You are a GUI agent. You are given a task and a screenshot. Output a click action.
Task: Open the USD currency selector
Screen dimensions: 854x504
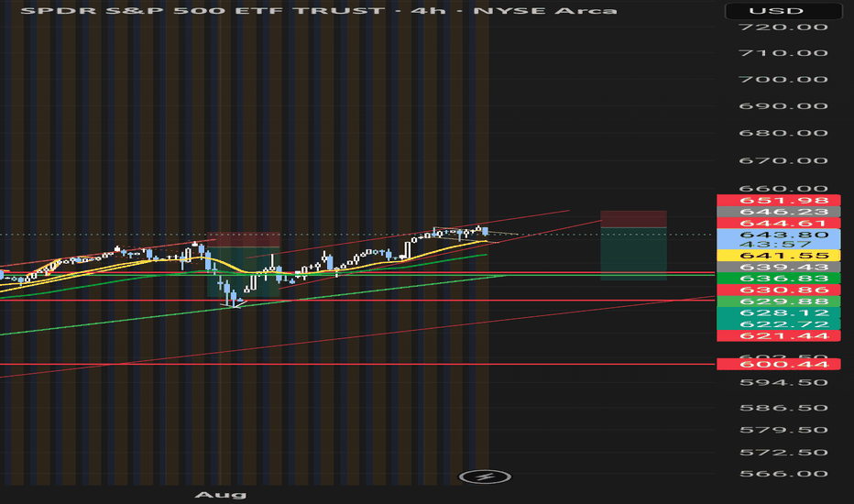[x=783, y=11]
